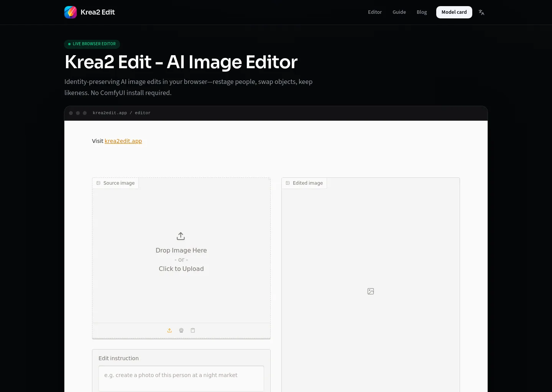Open the language translation icon
The width and height of the screenshot is (552, 392).
[481, 12]
